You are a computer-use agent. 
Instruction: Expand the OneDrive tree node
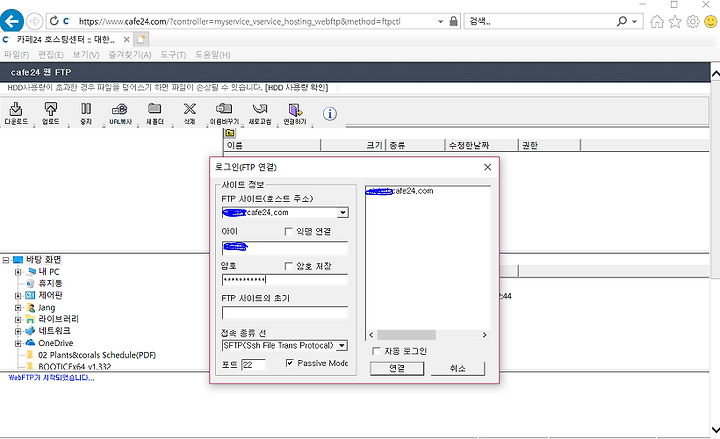click(18, 343)
